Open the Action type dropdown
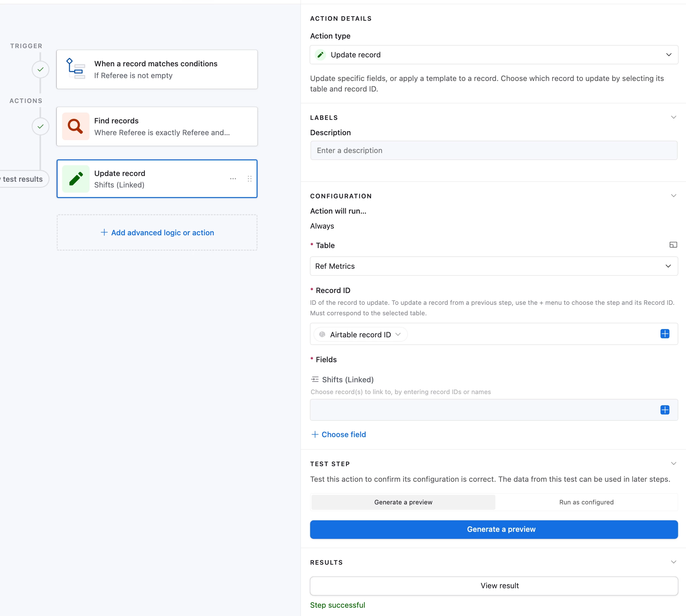686x616 pixels. [x=493, y=55]
